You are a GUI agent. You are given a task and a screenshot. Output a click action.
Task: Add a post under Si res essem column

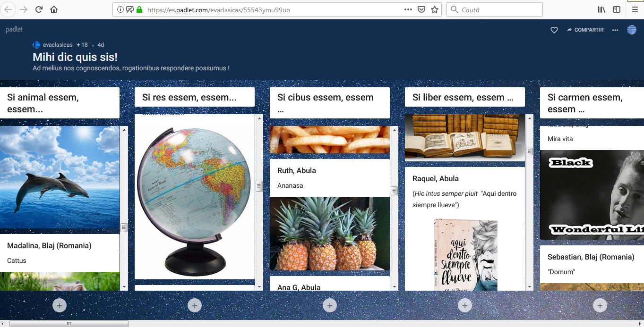pyautogui.click(x=195, y=305)
